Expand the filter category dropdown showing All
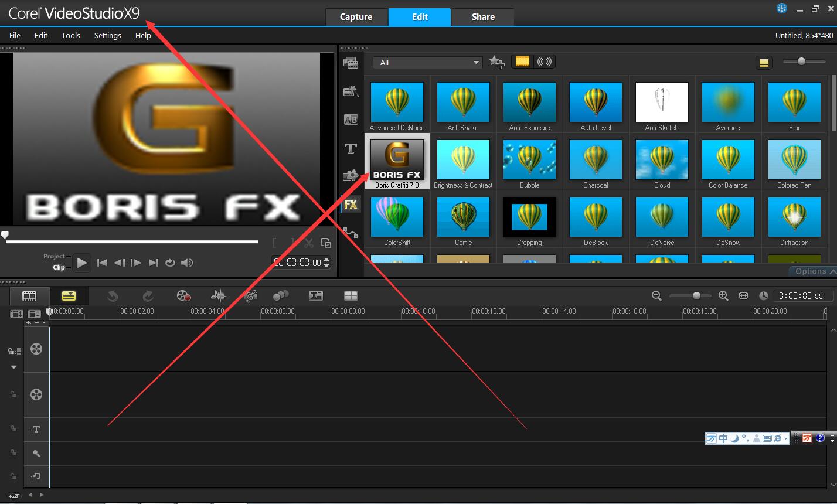This screenshot has height=504, width=837. (x=428, y=62)
